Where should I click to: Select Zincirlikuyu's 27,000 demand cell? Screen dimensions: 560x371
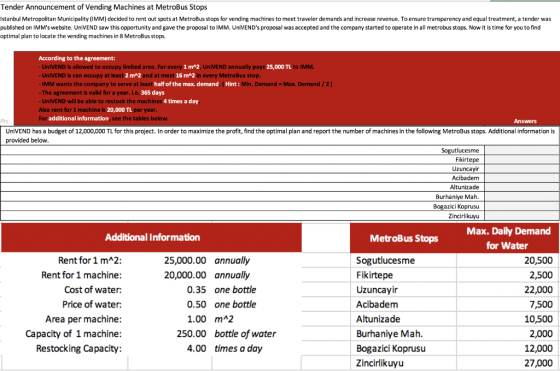coord(508,363)
